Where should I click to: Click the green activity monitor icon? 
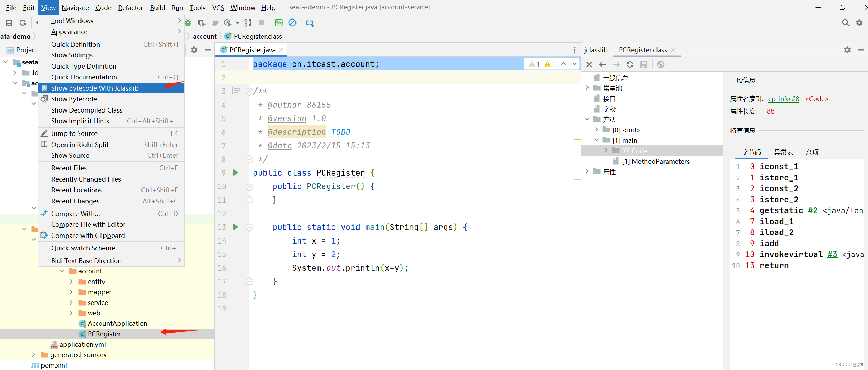click(x=279, y=23)
